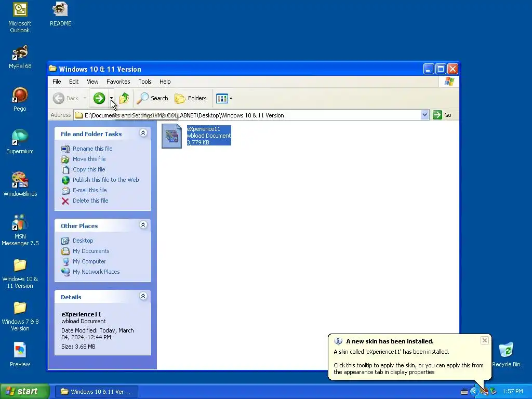Go to Desktop in Other Places
532x399 pixels.
point(83,241)
